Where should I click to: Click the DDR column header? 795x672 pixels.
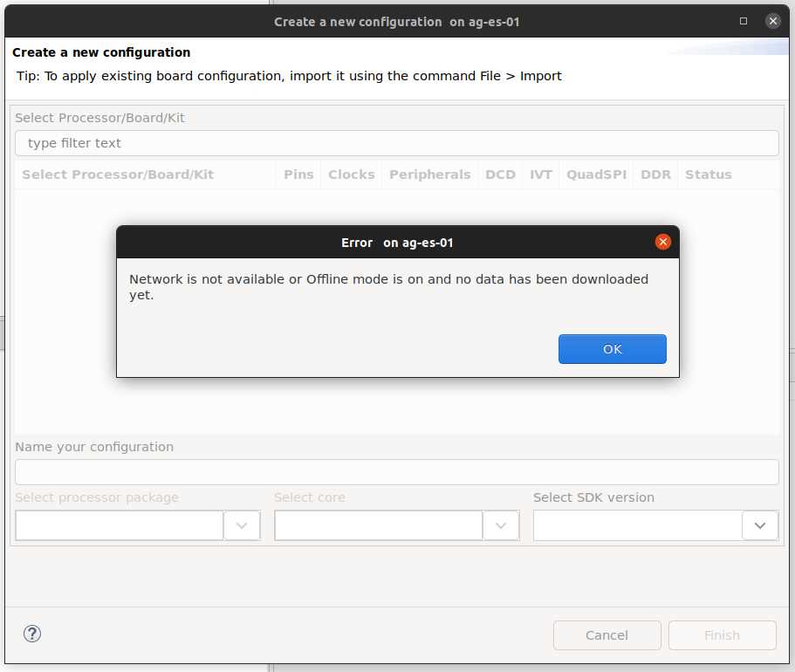point(655,175)
